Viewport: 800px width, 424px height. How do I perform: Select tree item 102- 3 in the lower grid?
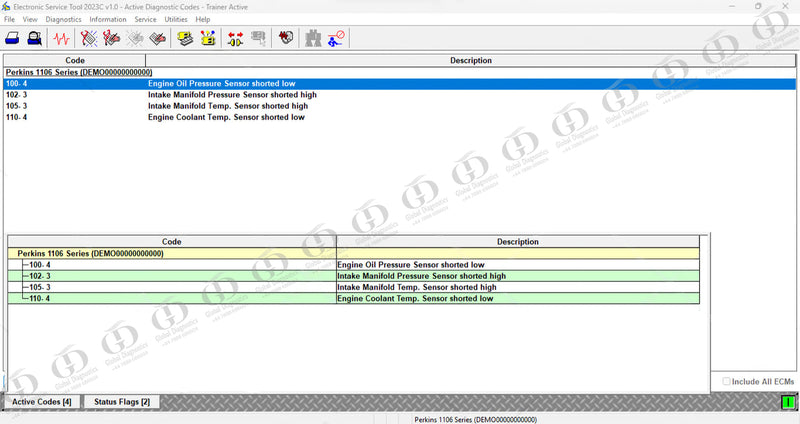tap(40, 276)
